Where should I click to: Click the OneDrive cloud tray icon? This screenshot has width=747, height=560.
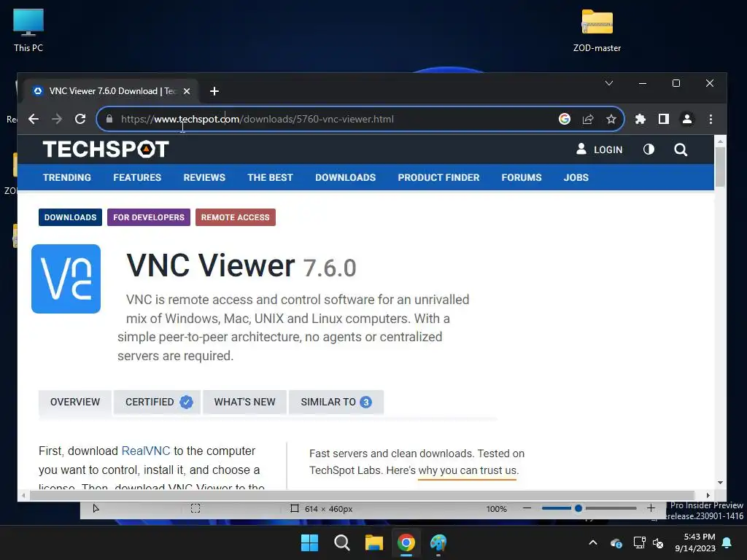(616, 542)
